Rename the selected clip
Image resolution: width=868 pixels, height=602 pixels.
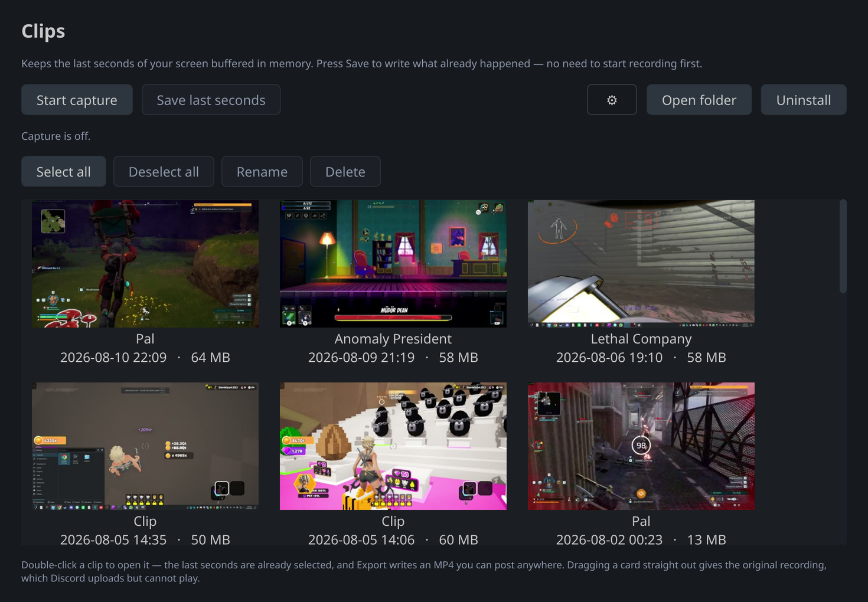(x=262, y=172)
